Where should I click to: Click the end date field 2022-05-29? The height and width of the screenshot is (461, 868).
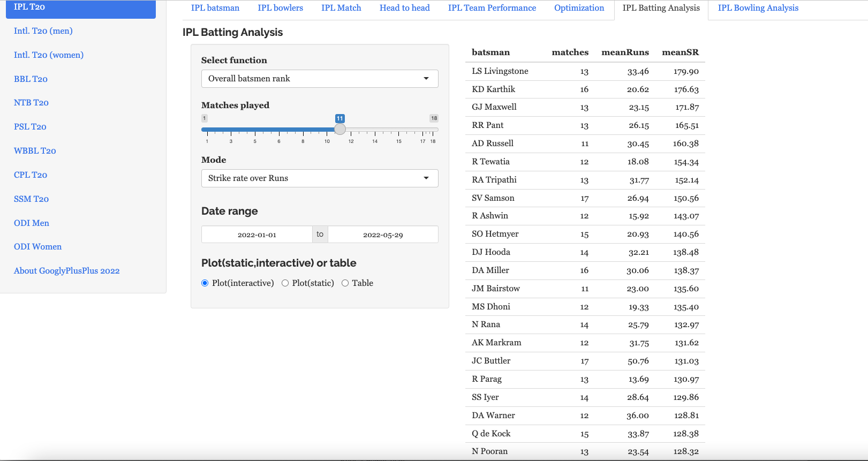click(383, 235)
